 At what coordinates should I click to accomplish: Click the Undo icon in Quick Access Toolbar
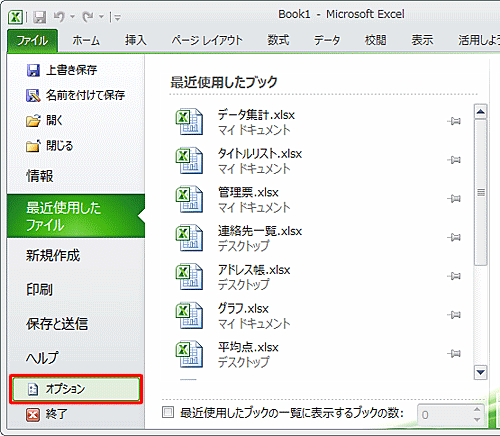click(59, 16)
